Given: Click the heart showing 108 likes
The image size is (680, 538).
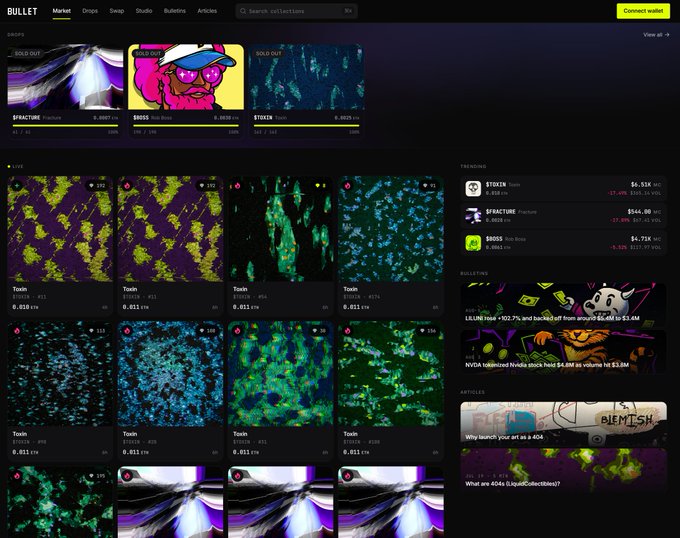Looking at the screenshot, I should pos(202,331).
